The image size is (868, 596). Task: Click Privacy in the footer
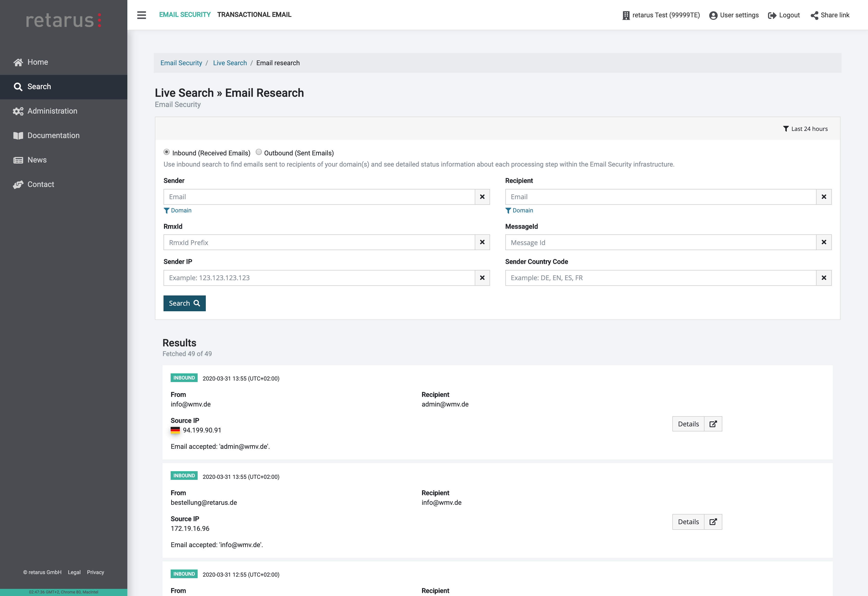(95, 572)
